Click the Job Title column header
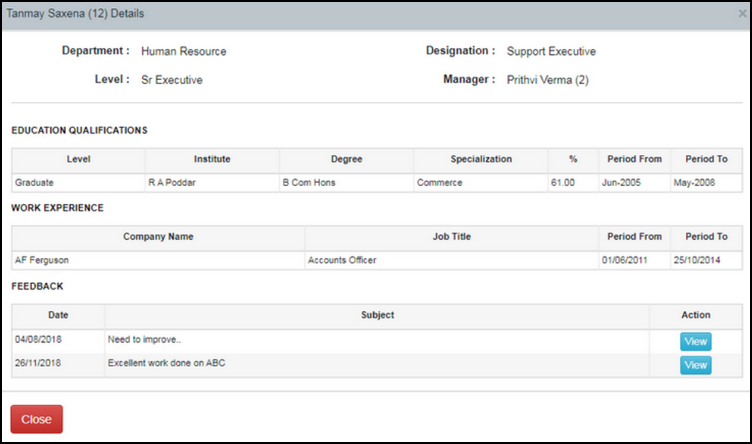Screen dimensions: 752x444 (452, 237)
